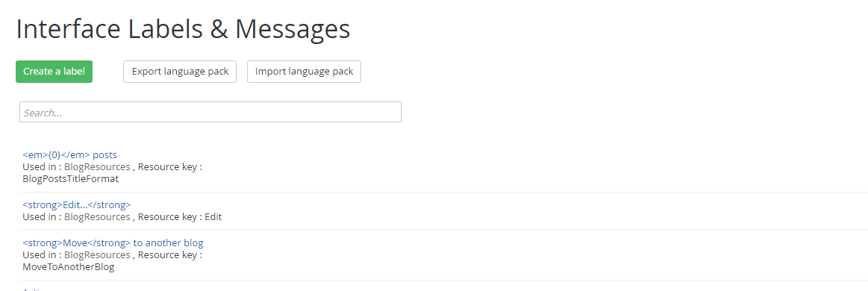Open Import language pack
This screenshot has height=291, width=868.
point(304,72)
